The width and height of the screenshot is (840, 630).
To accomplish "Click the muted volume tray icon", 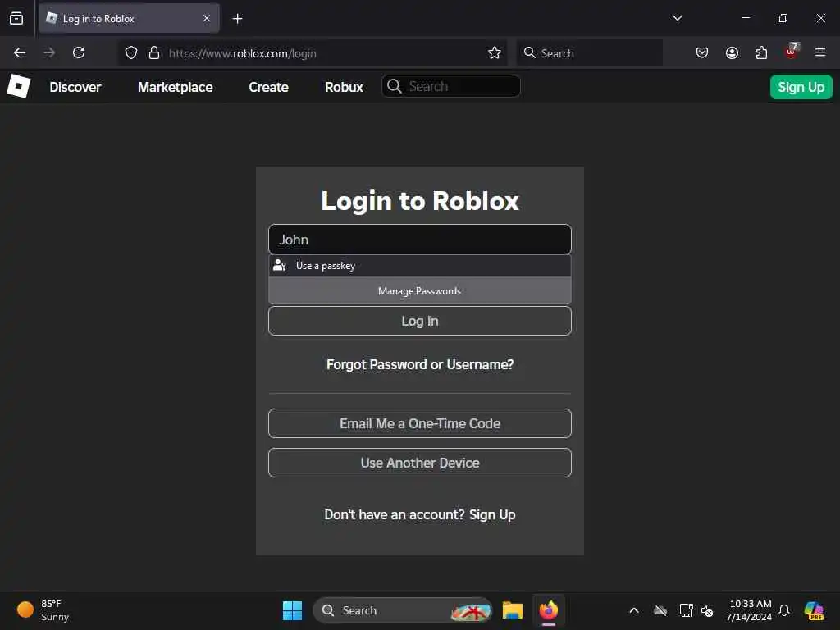I will [707, 610].
